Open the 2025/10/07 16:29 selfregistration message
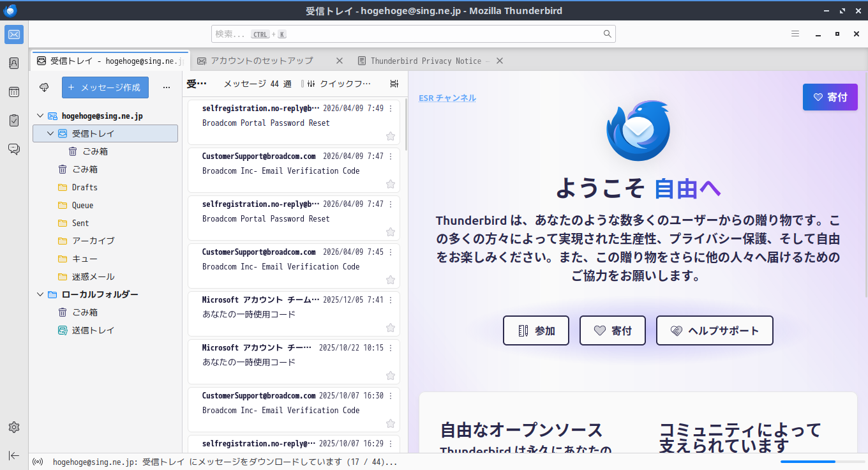The image size is (868, 470). [x=294, y=444]
